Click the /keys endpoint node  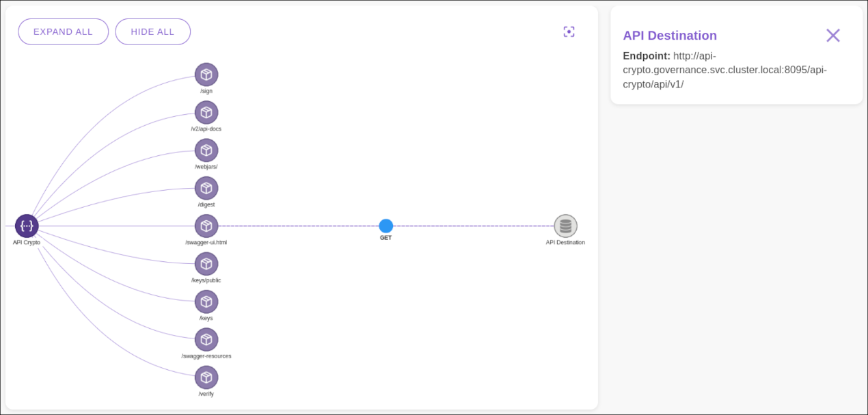click(x=206, y=302)
